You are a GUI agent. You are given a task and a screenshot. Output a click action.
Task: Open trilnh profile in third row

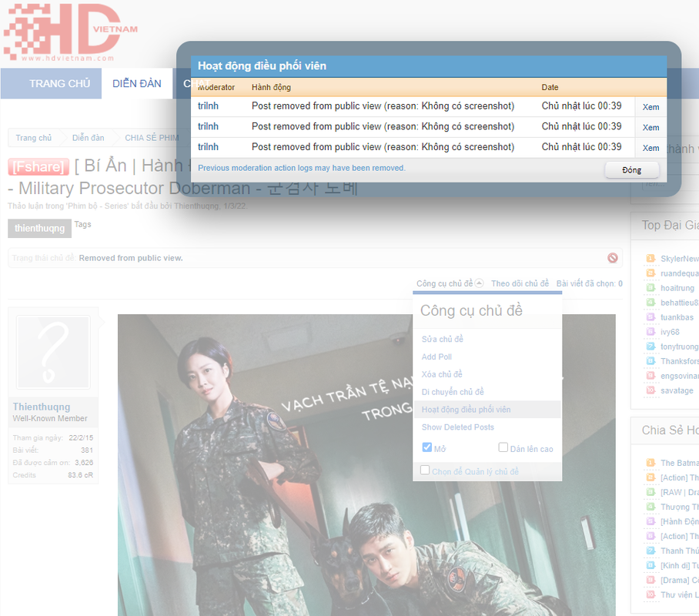point(208,147)
